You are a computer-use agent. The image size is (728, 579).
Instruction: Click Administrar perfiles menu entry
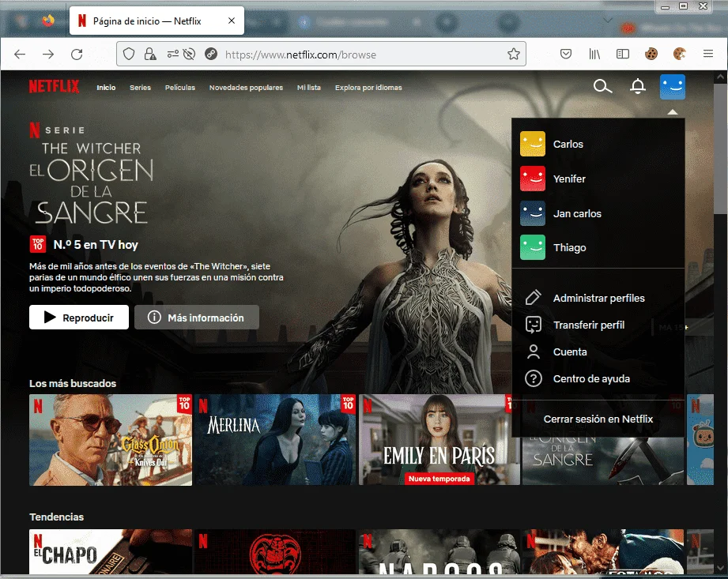598,298
